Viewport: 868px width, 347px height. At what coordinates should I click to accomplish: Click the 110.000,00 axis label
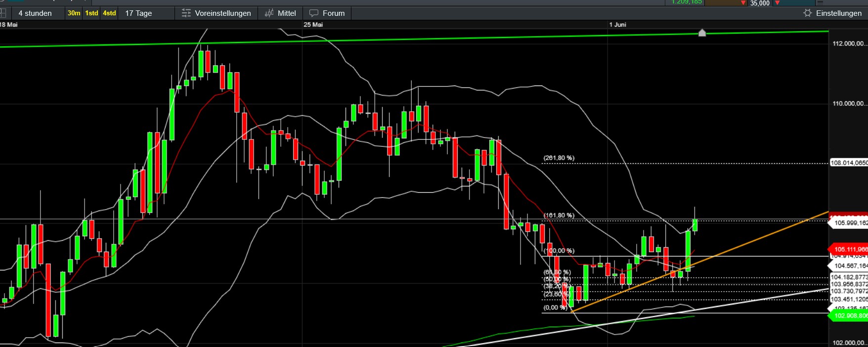tap(849, 103)
